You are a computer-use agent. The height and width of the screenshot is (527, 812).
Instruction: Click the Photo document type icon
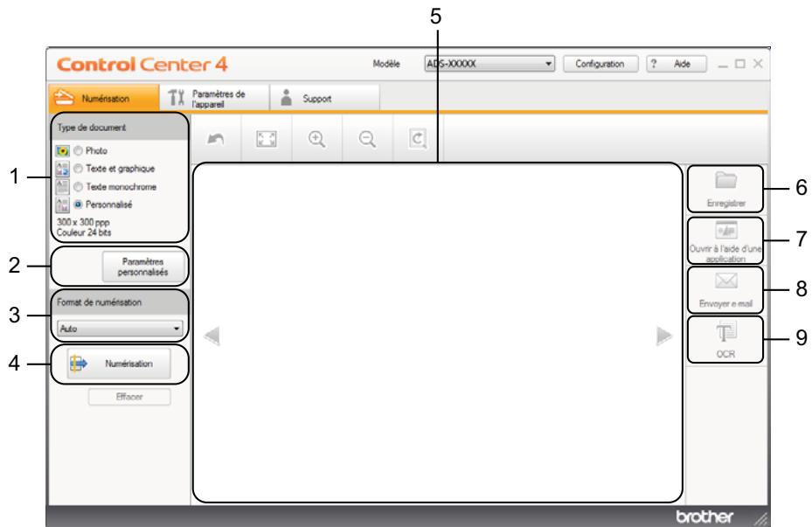(62, 150)
